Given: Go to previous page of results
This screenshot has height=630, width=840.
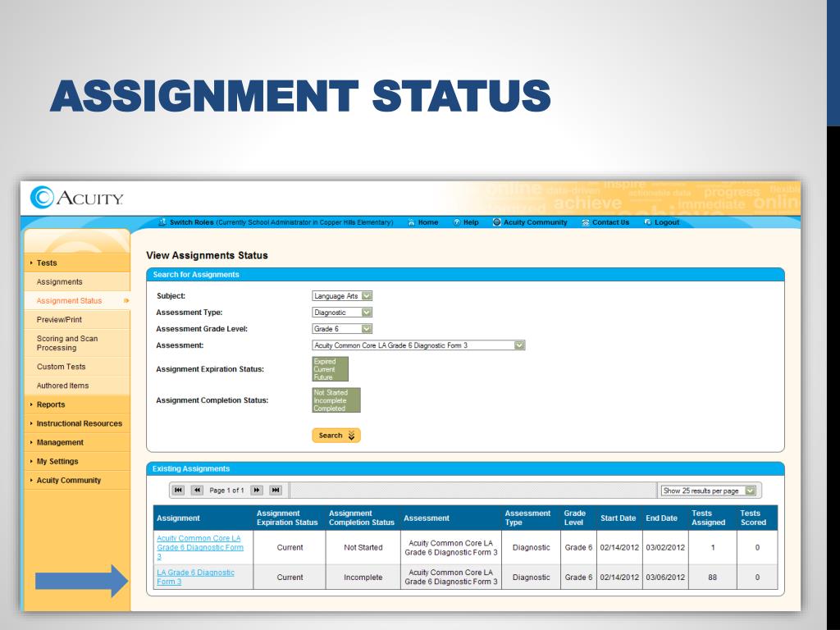Looking at the screenshot, I should click(197, 491).
